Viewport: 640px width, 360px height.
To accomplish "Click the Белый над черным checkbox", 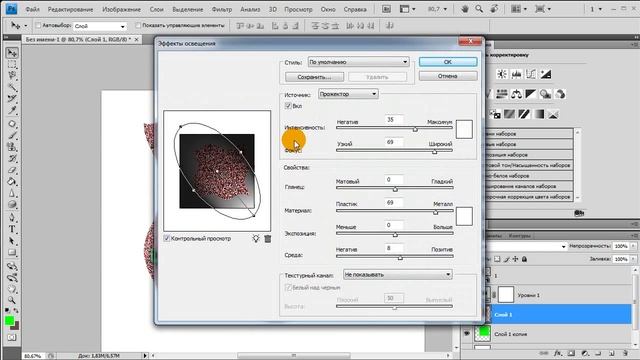I will pyautogui.click(x=288, y=287).
